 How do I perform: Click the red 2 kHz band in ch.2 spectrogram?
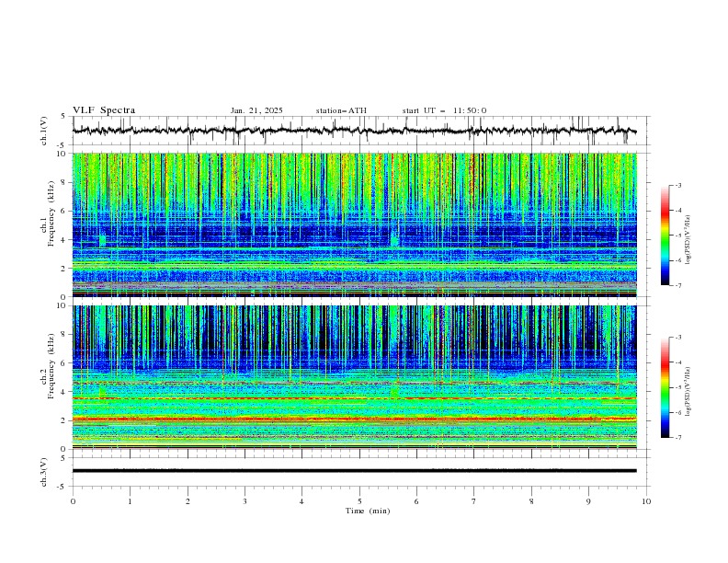click(354, 419)
